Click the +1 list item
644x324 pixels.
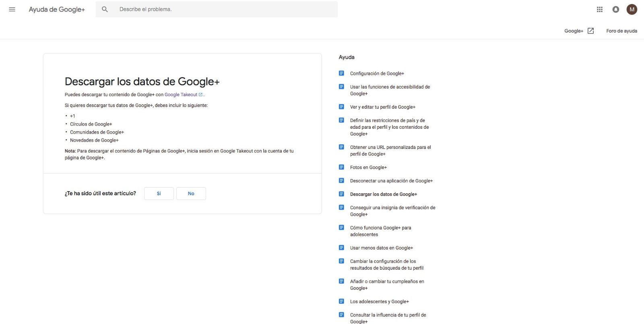pyautogui.click(x=72, y=116)
